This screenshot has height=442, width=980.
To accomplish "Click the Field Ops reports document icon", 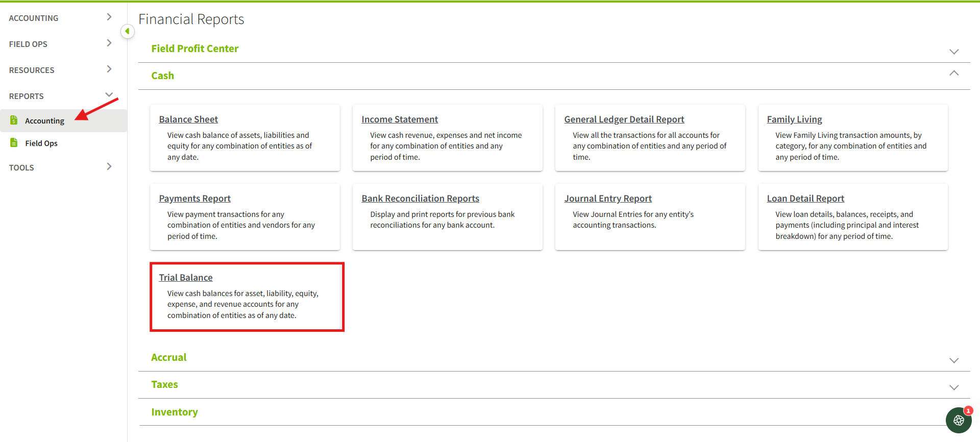I will 14,143.
